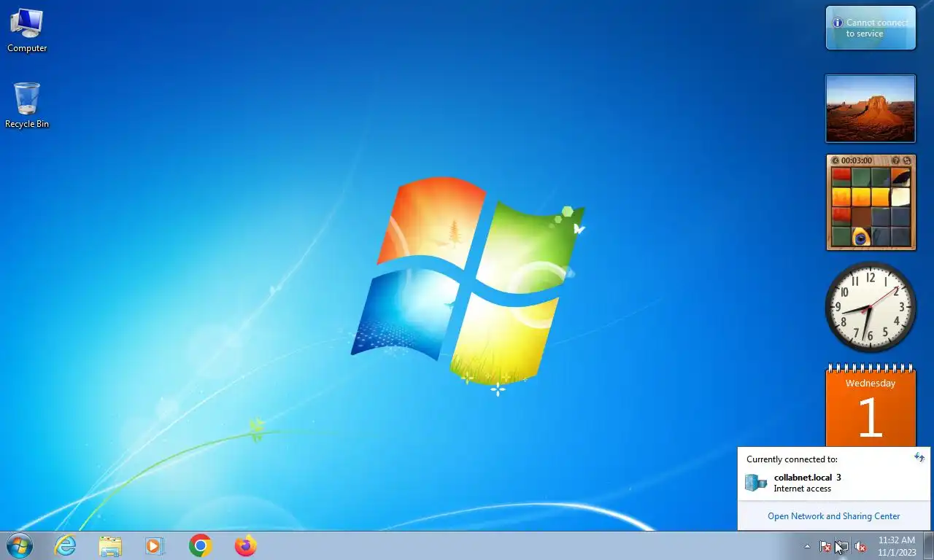Screen dimensions: 934x560
Task: Move the toucan eye puzzle tile
Action: coord(861,236)
